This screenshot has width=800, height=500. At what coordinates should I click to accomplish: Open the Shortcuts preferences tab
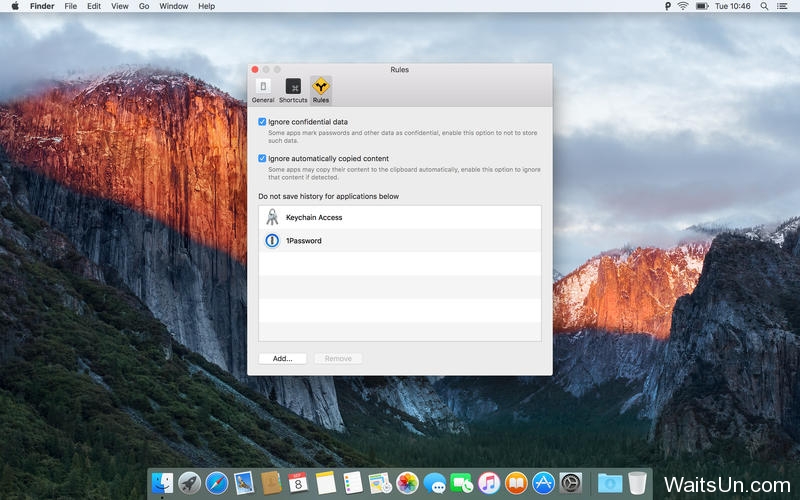pyautogui.click(x=293, y=91)
